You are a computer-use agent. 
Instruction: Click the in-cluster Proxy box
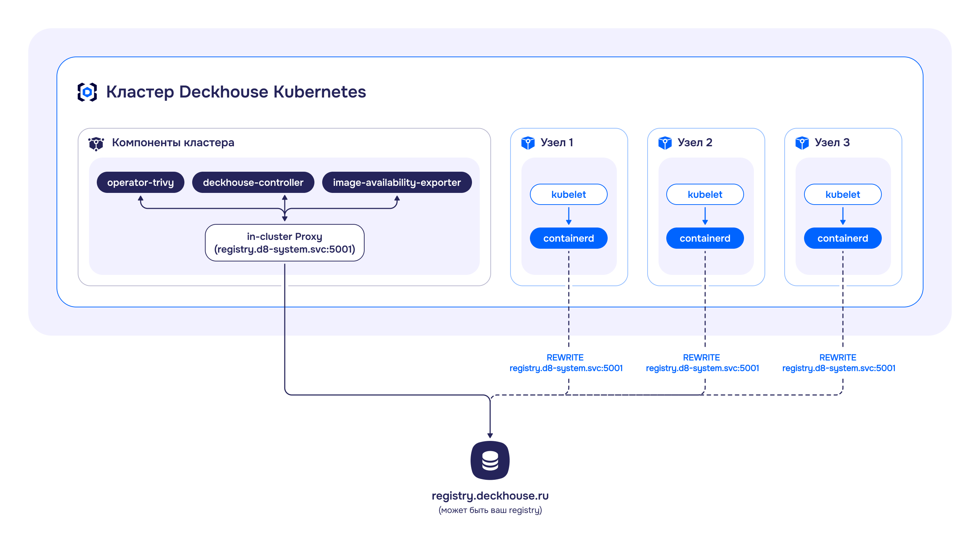coord(284,243)
